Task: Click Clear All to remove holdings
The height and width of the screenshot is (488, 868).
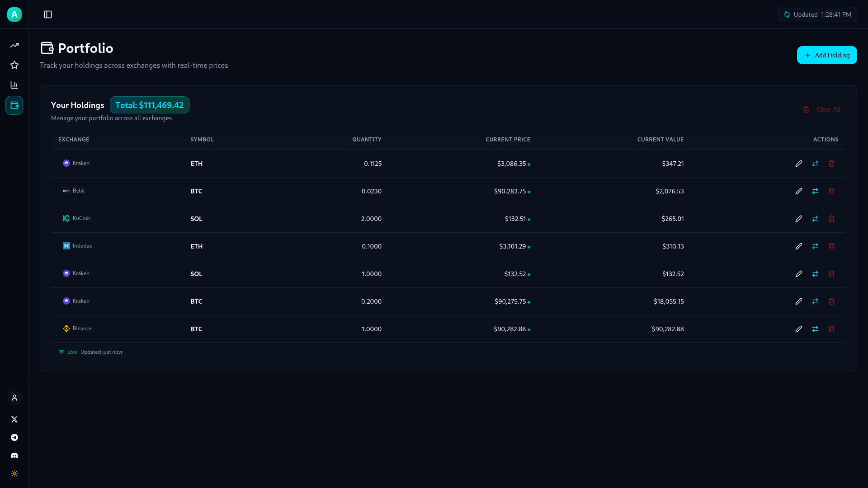Action: point(828,109)
